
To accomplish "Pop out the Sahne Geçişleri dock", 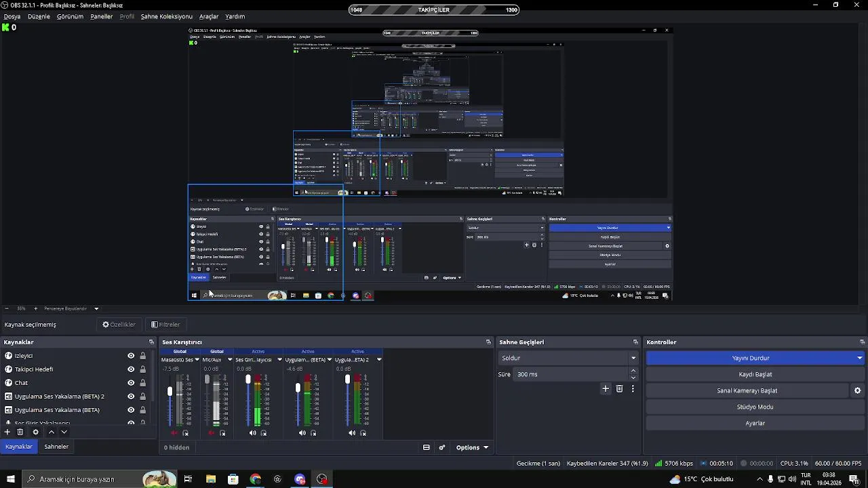I will pyautogui.click(x=635, y=342).
